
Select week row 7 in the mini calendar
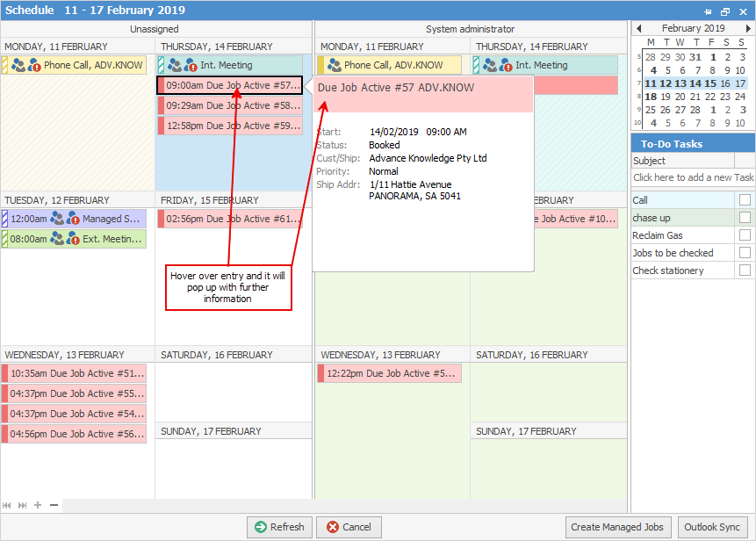(639, 83)
